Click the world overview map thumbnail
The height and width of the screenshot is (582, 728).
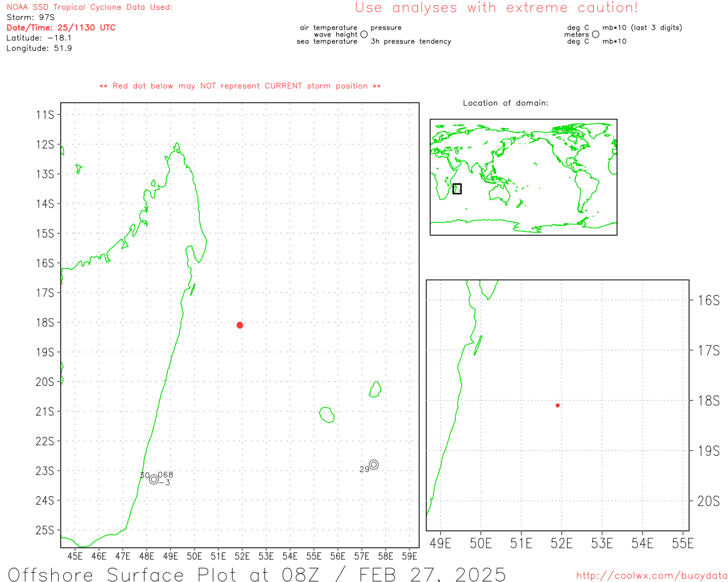[x=523, y=177]
